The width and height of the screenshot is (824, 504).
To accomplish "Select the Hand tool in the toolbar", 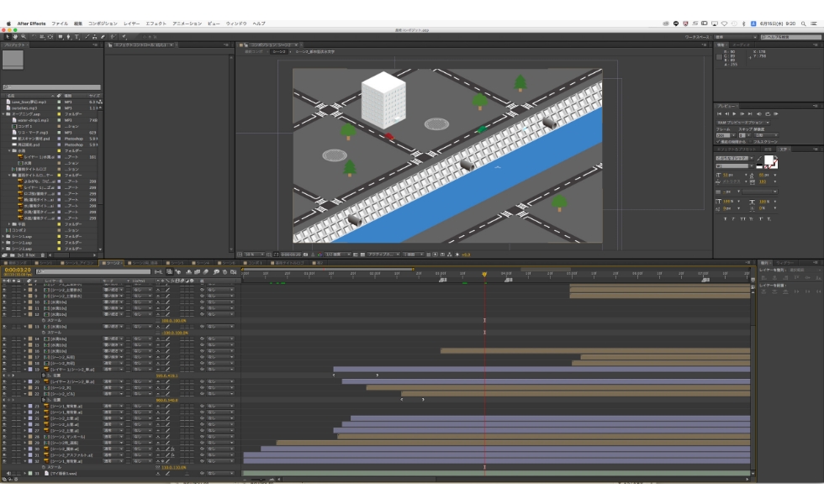I will coord(15,37).
